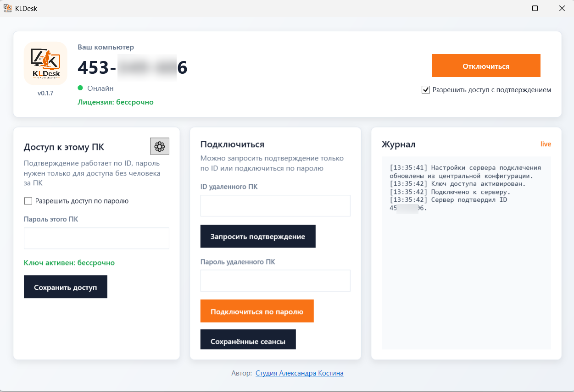Click the version label v0.1.7
Viewport: 574px width, 392px height.
45,93
